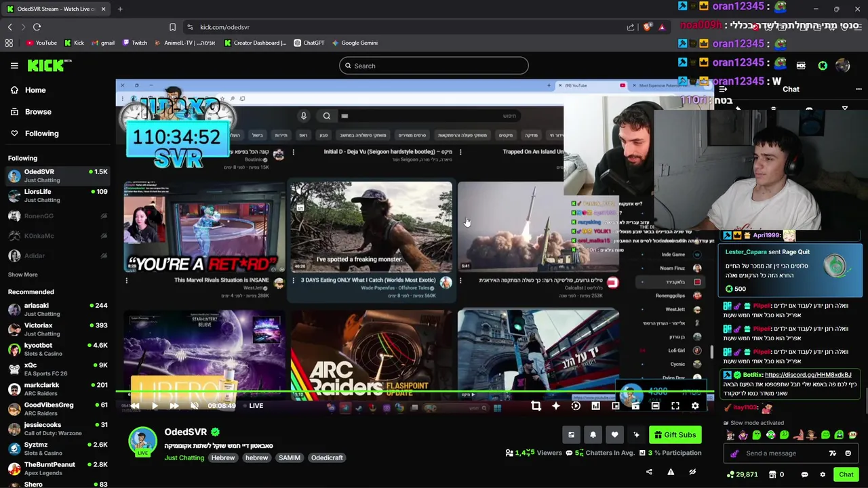
Task: Click the heart follow button
Action: click(614, 435)
